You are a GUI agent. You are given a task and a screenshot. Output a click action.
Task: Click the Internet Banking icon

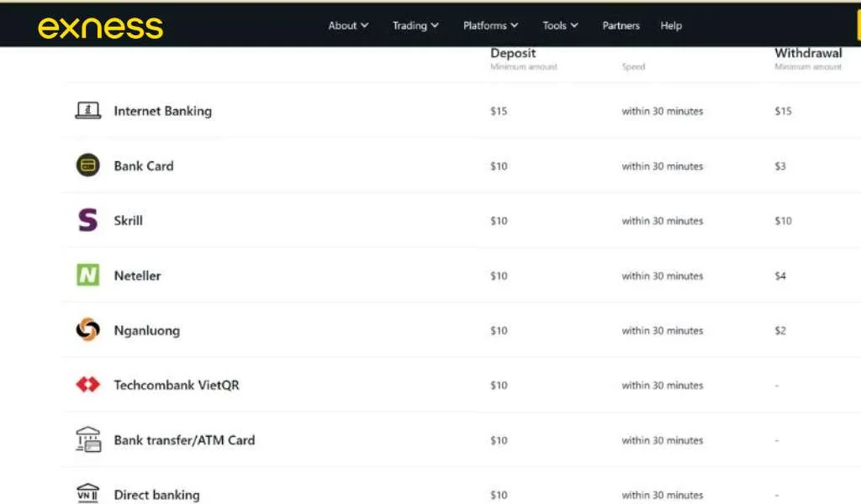[x=87, y=110]
